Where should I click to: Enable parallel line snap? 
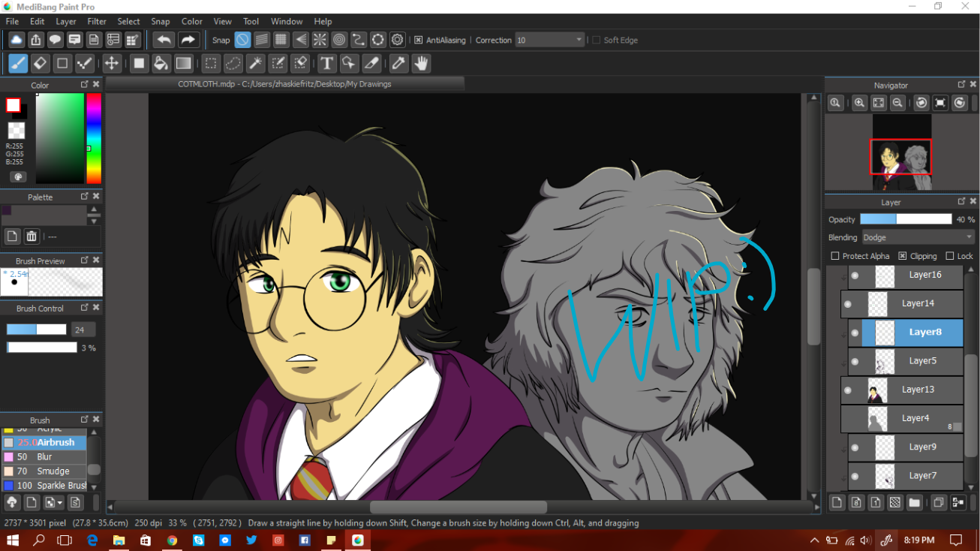coord(262,40)
